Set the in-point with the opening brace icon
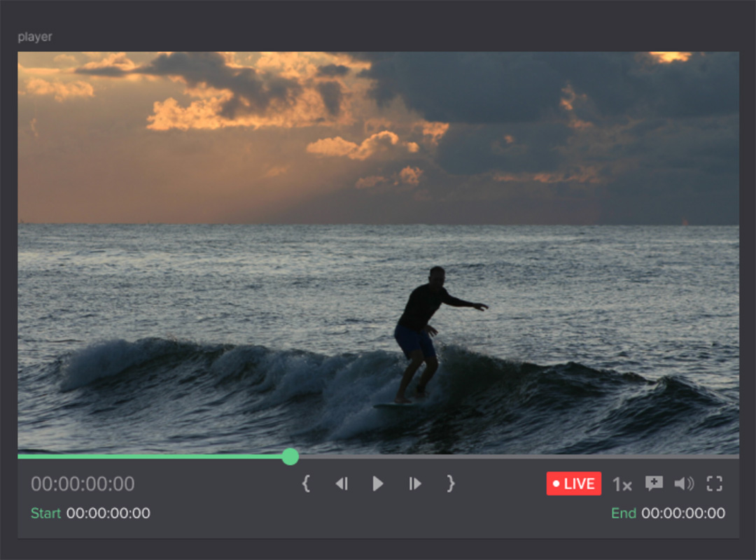 tap(306, 484)
